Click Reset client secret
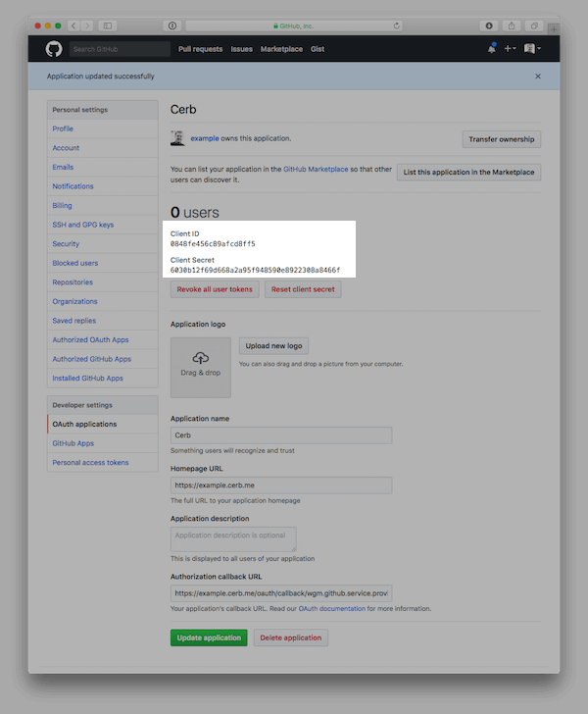The height and width of the screenshot is (714, 588). pyautogui.click(x=303, y=289)
